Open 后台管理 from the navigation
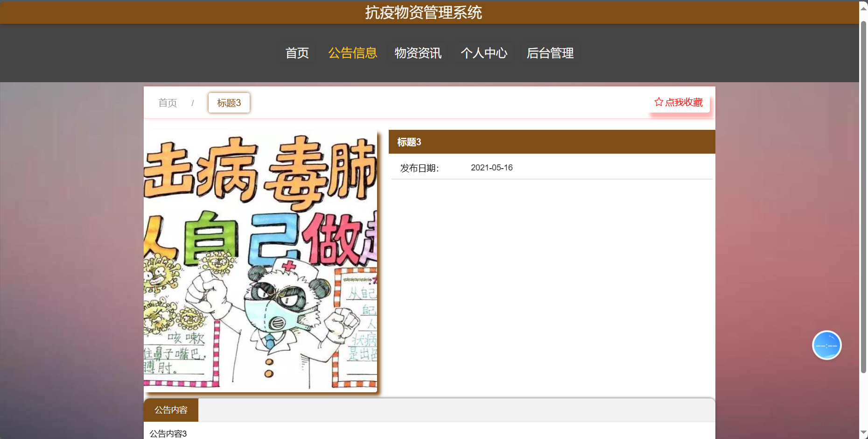This screenshot has width=868, height=439. tap(550, 53)
